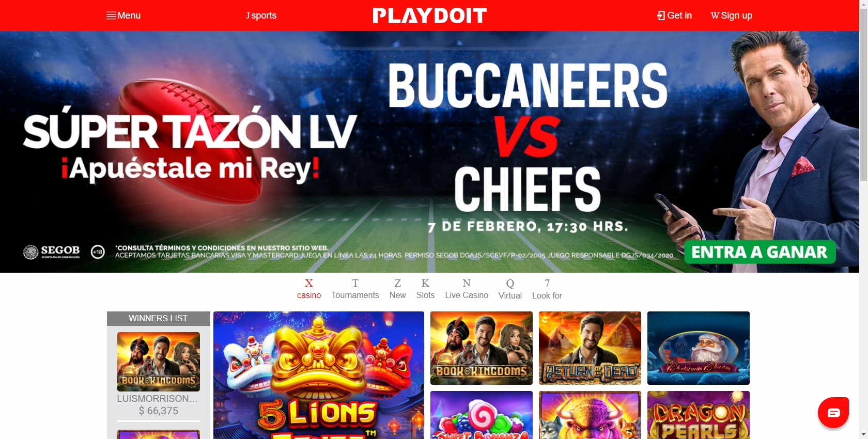Viewport: 868px width, 439px height.
Task: Click the Get in login icon
Action: (x=661, y=15)
